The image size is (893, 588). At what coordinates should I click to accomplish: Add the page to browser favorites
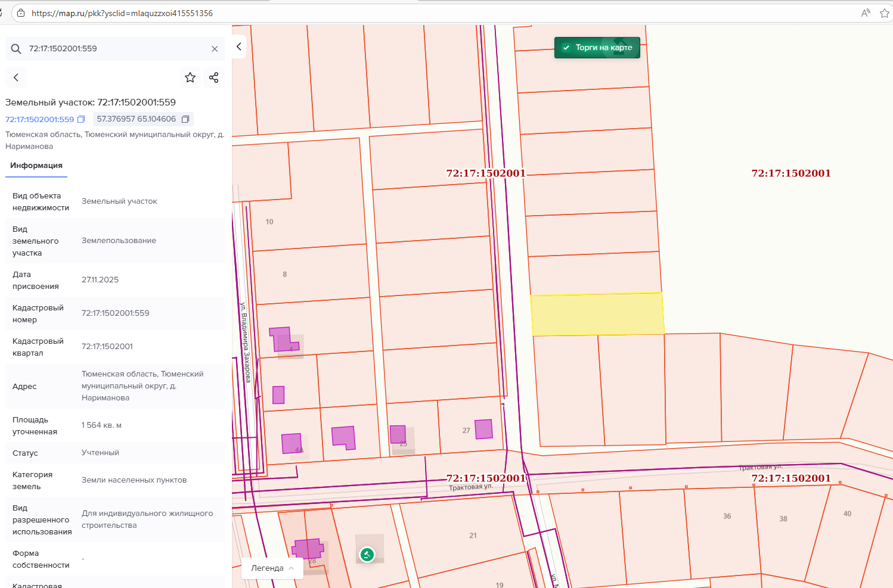(884, 13)
